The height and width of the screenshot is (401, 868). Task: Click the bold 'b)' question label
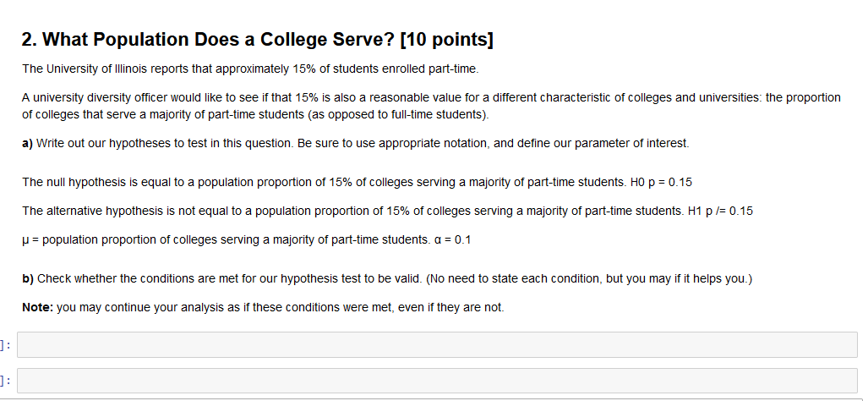27,278
